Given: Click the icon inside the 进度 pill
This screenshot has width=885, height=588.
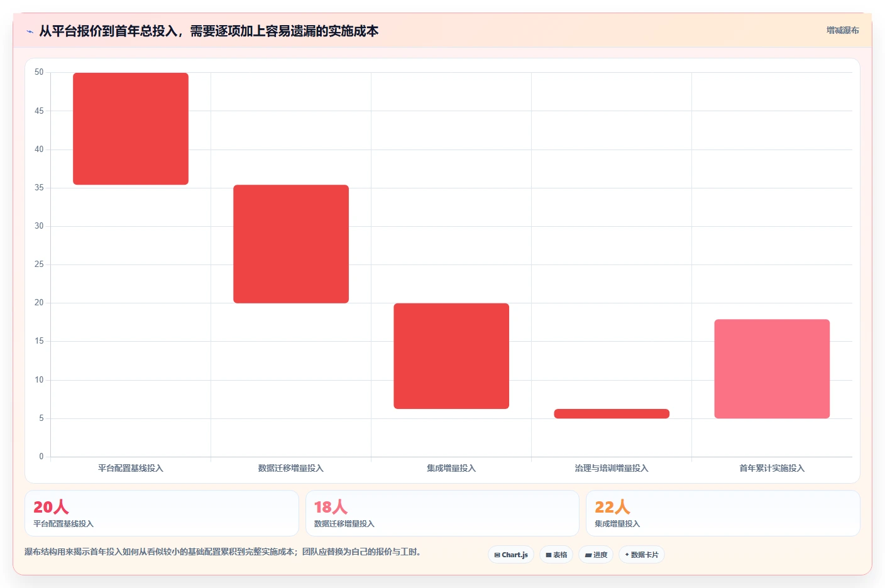Looking at the screenshot, I should click(x=588, y=555).
